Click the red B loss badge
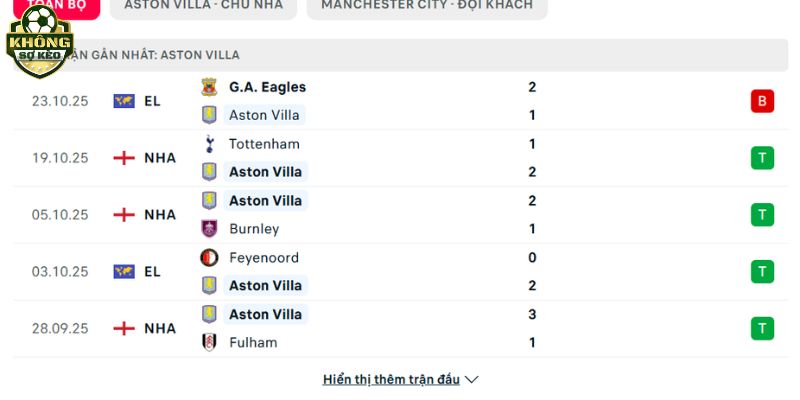The width and height of the screenshot is (800, 400). (762, 101)
